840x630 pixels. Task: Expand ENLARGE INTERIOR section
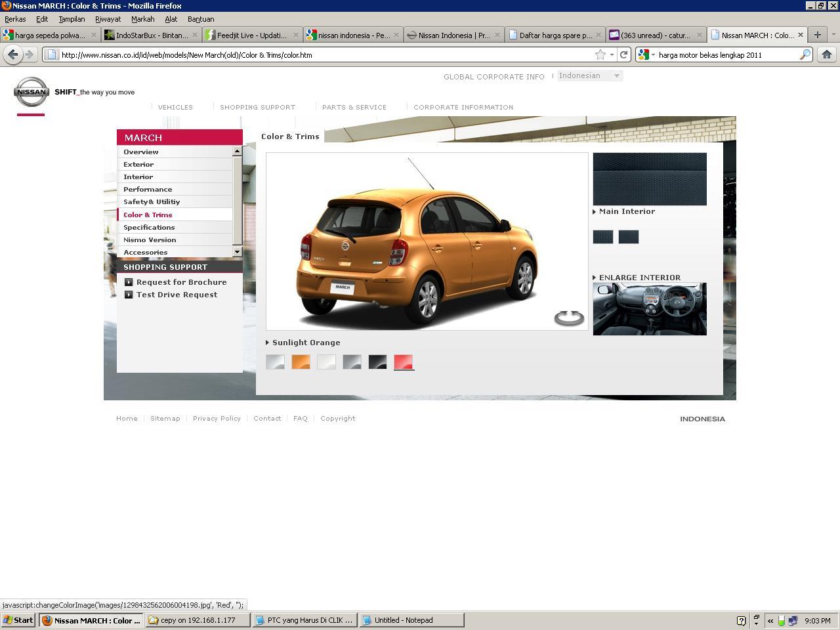[637, 278]
